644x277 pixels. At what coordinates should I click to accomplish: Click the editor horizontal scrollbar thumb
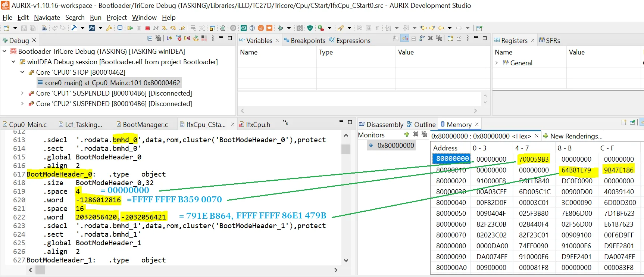(x=40, y=270)
